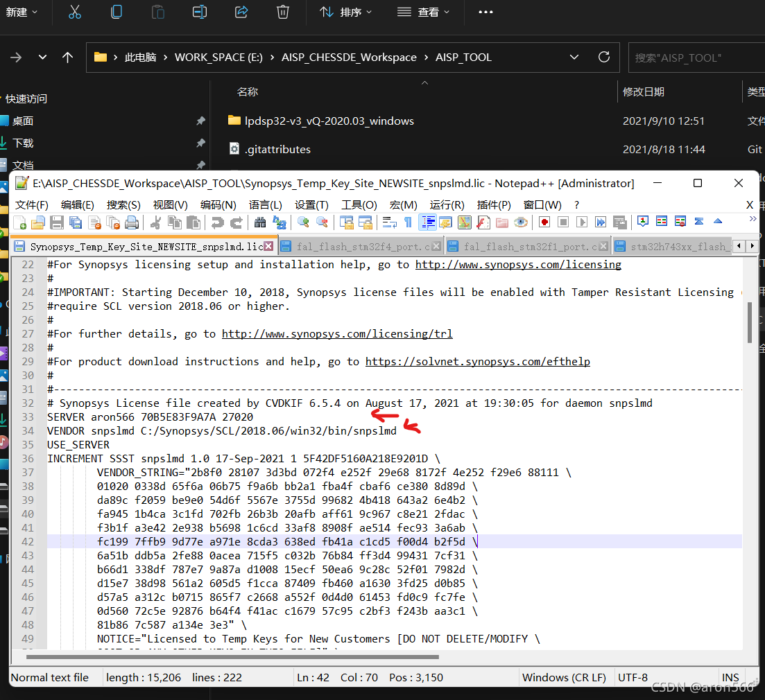The height and width of the screenshot is (700, 765).
Task: Refresh the Explorer folder view
Action: point(604,58)
